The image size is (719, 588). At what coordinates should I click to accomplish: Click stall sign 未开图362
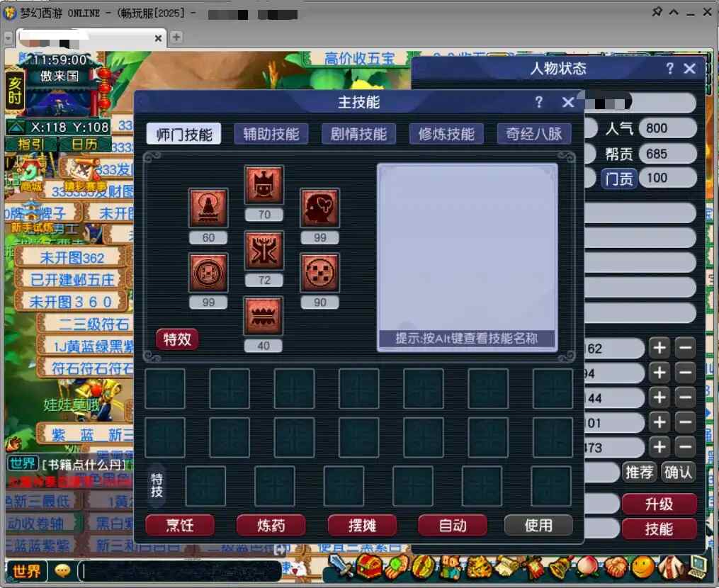tap(71, 259)
